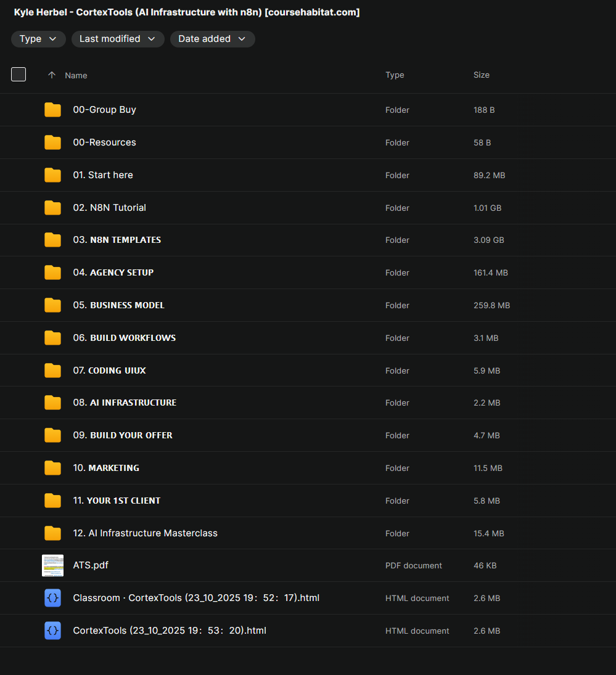Click the 00-Resources folder icon
The width and height of the screenshot is (616, 675).
[52, 142]
